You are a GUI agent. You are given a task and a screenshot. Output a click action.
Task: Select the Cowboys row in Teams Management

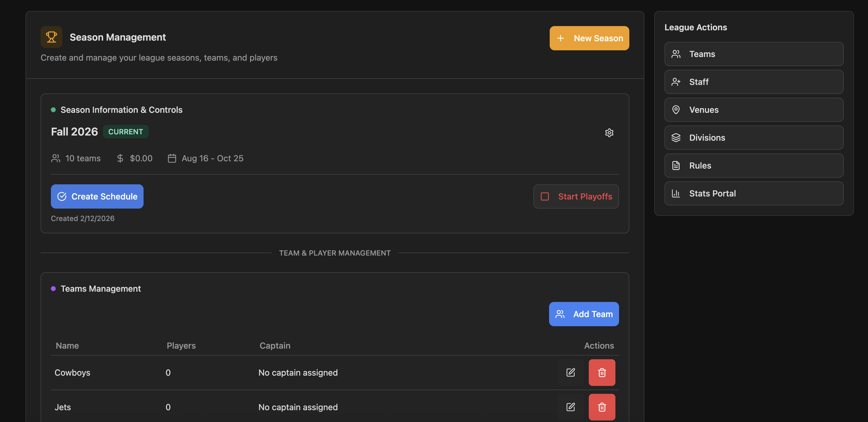coord(72,372)
